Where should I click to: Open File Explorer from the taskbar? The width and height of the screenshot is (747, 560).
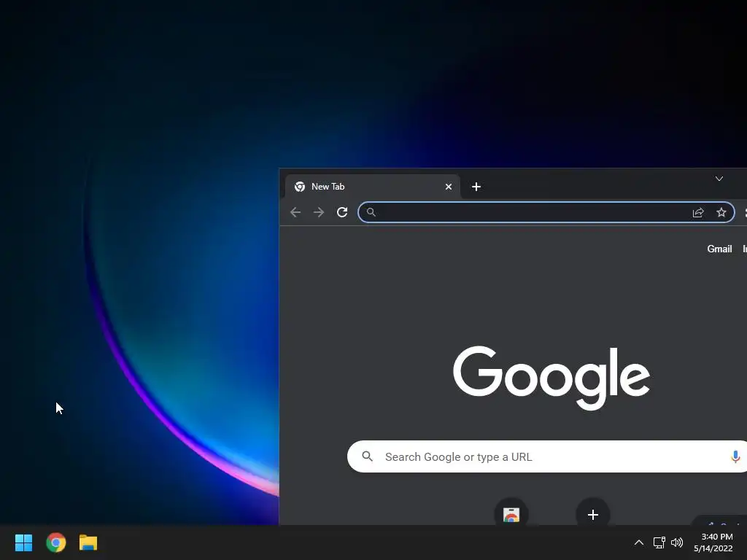(88, 542)
